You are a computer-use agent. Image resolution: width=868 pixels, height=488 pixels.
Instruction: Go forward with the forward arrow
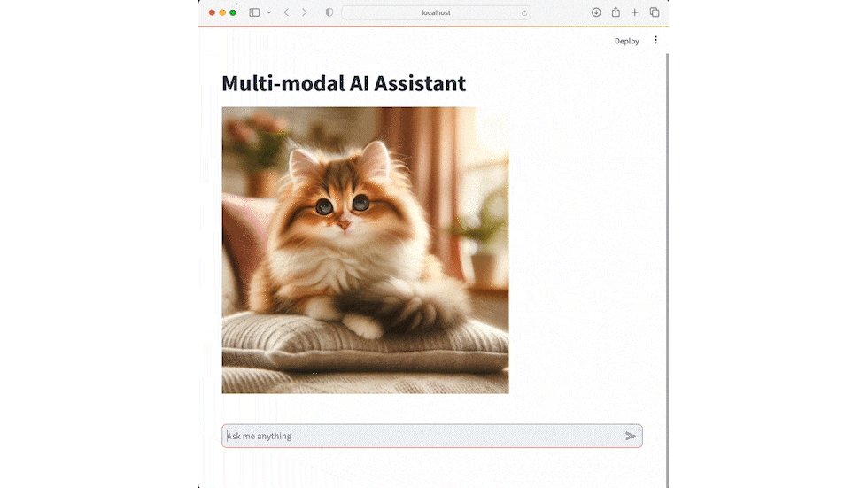pyautogui.click(x=305, y=12)
